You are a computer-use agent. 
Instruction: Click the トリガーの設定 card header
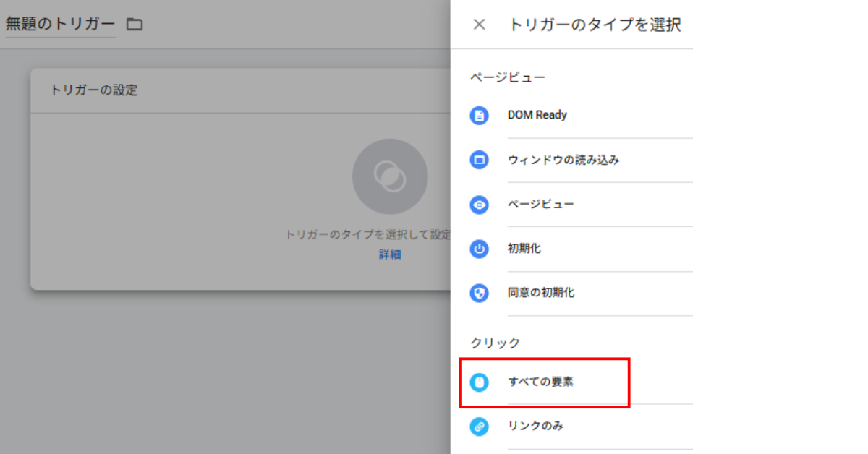pos(94,91)
